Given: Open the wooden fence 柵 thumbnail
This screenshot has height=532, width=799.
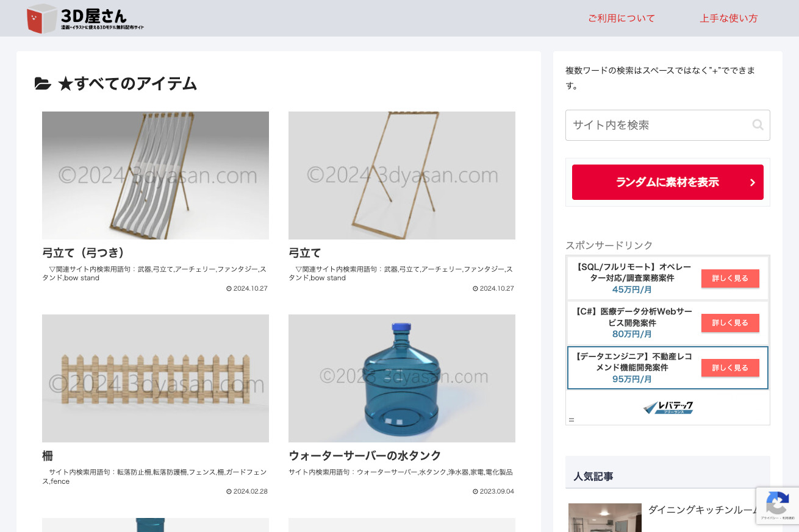Looking at the screenshot, I should [156, 378].
